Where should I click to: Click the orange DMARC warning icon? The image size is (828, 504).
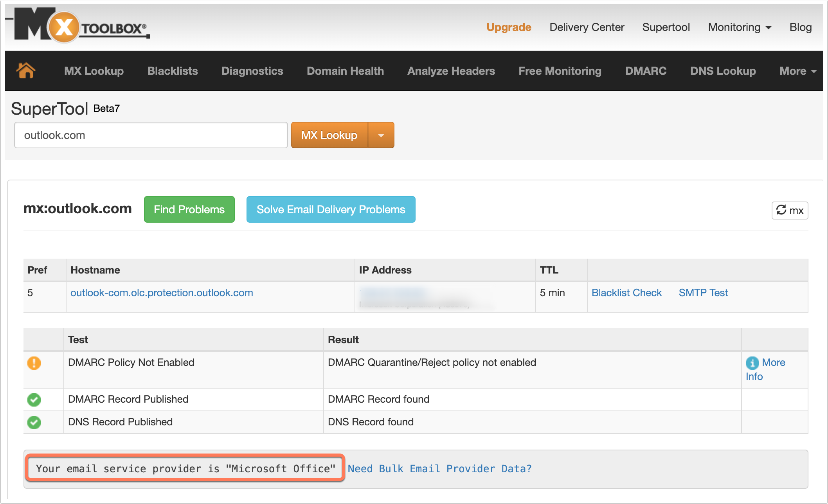point(34,363)
